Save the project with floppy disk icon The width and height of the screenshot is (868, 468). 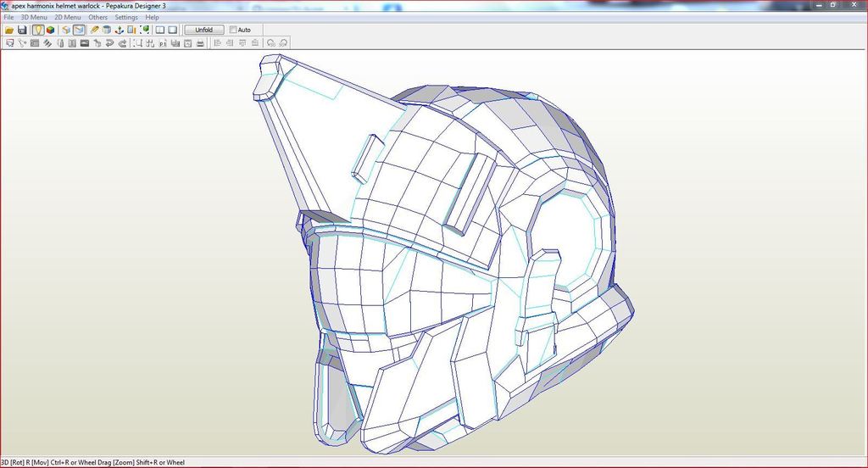pyautogui.click(x=22, y=30)
